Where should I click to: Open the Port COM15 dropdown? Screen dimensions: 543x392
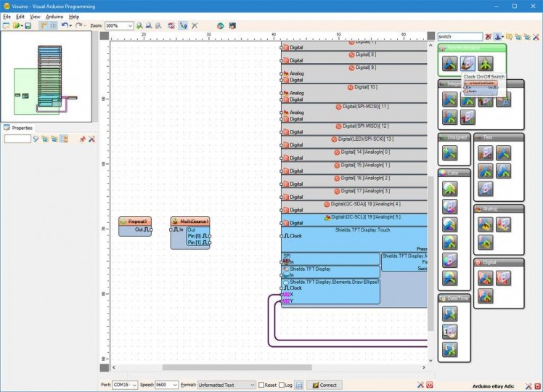134,385
